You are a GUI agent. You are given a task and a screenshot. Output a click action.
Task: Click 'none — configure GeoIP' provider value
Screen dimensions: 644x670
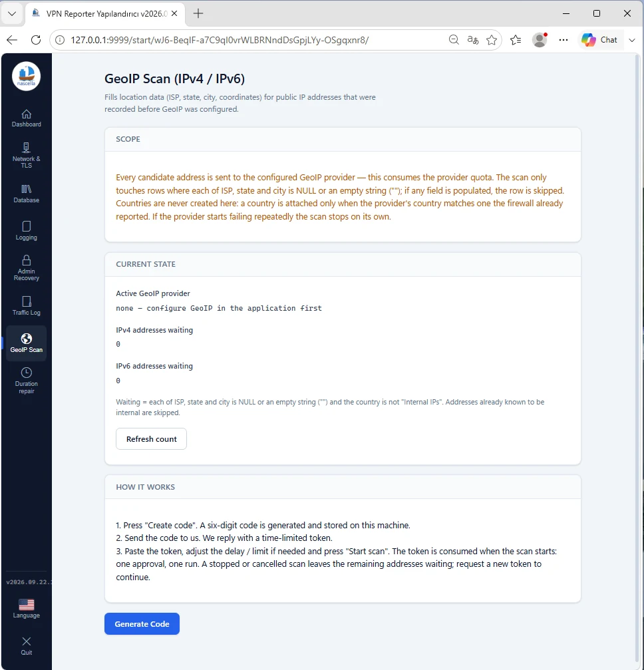pos(219,308)
